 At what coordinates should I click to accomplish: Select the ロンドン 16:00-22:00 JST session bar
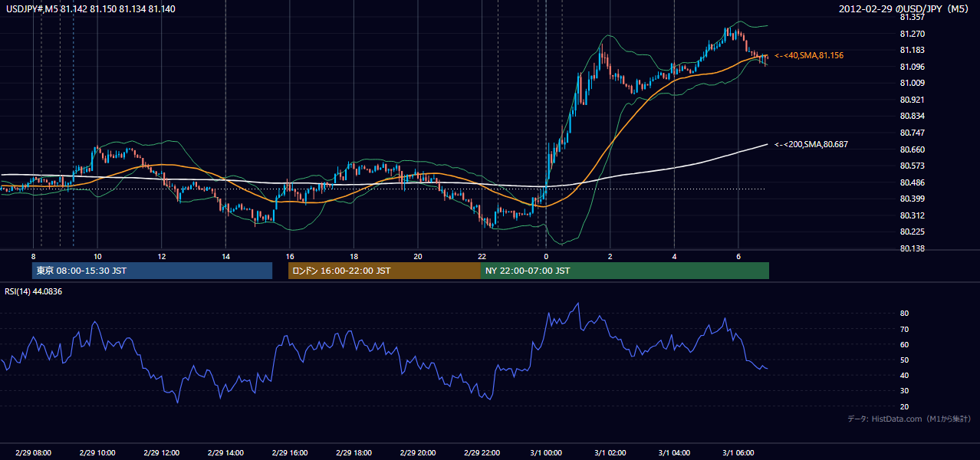click(x=384, y=271)
